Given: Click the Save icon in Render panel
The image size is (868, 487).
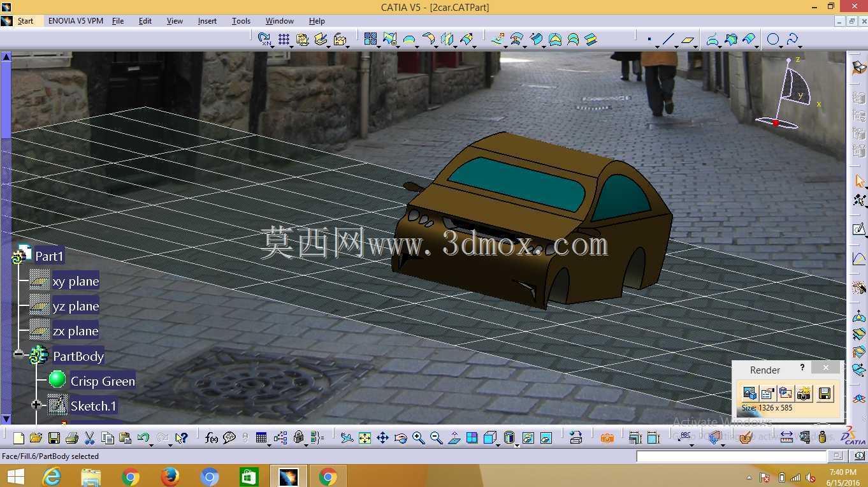Looking at the screenshot, I should (x=825, y=393).
